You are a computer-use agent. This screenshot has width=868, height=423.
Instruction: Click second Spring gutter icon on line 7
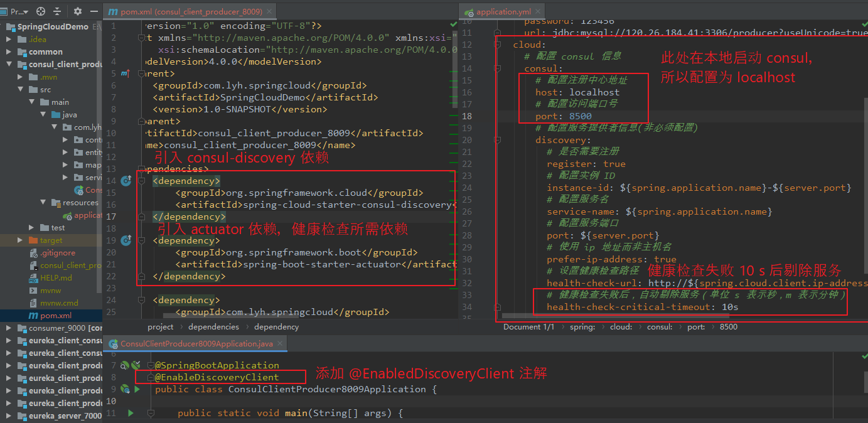coord(135,365)
